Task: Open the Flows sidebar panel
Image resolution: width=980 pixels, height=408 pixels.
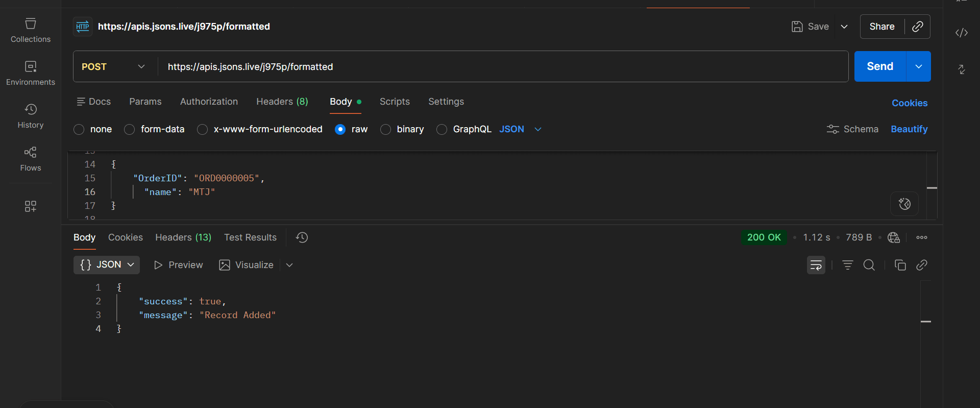Action: pos(31,159)
